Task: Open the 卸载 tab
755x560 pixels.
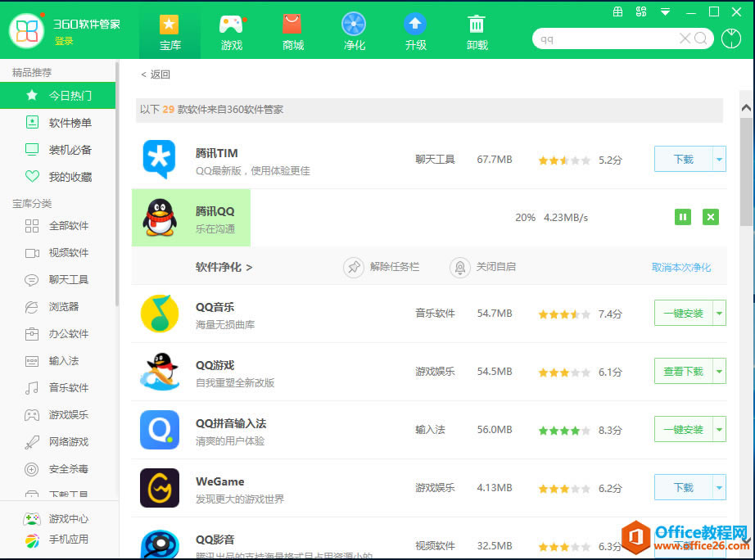Action: pyautogui.click(x=477, y=32)
